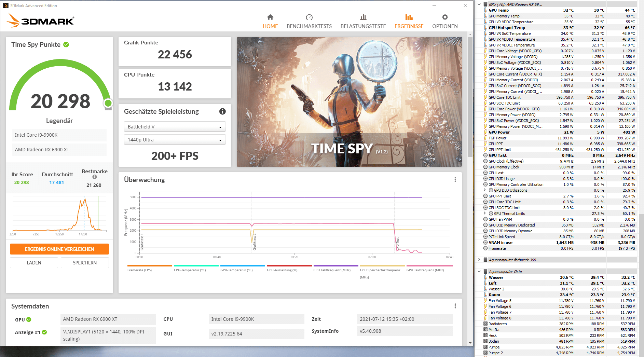The image size is (644, 357).
Task: Click the CPU-Punkte score 13 142
Action: 175,87
